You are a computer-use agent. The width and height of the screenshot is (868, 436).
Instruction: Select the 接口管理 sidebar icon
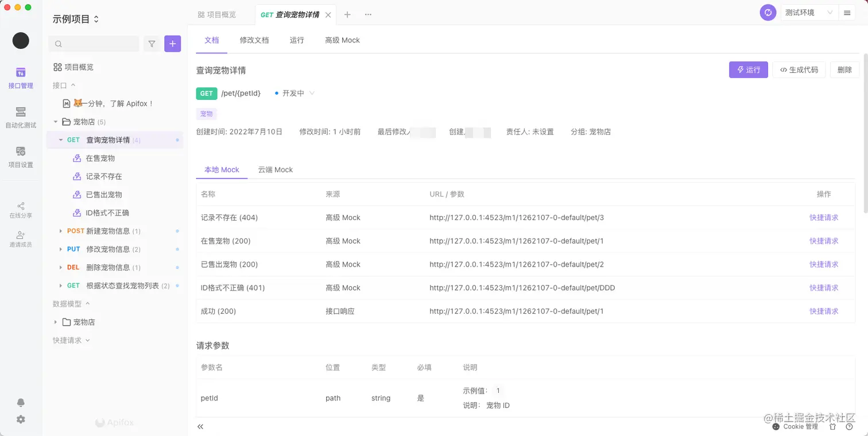21,78
